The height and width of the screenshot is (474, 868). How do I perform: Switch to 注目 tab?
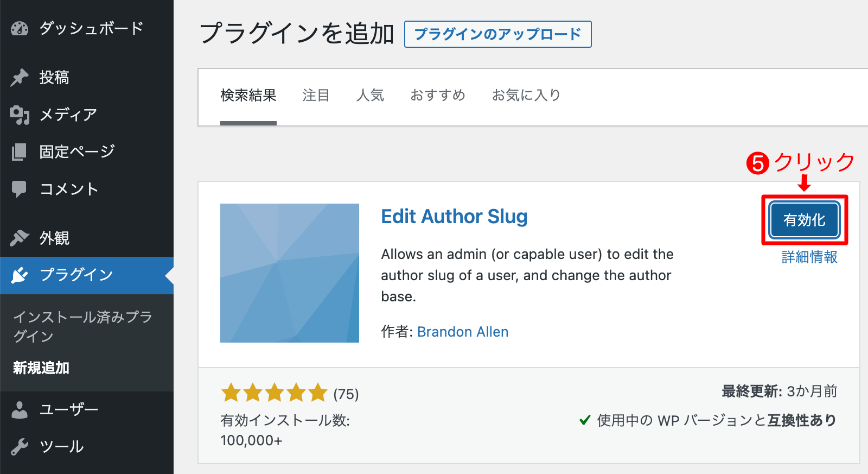point(316,96)
